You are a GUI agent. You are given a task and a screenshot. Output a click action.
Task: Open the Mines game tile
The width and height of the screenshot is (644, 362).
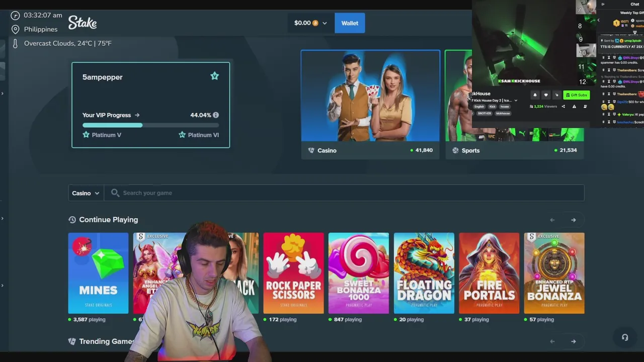(x=98, y=273)
